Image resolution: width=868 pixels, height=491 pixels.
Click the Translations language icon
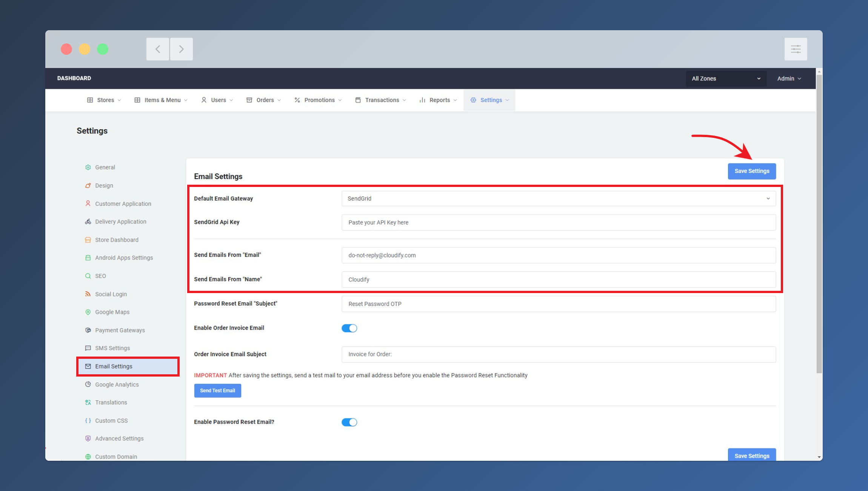(88, 402)
